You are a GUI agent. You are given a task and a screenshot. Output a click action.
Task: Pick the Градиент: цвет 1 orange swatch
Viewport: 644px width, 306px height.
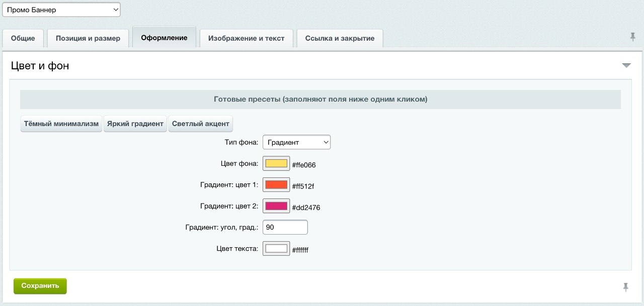coord(276,185)
